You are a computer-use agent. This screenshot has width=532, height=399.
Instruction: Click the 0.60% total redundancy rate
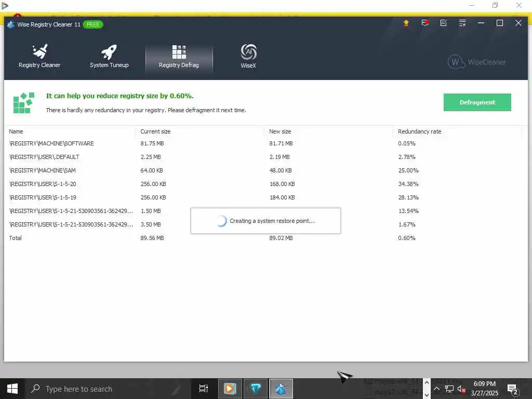[406, 238]
